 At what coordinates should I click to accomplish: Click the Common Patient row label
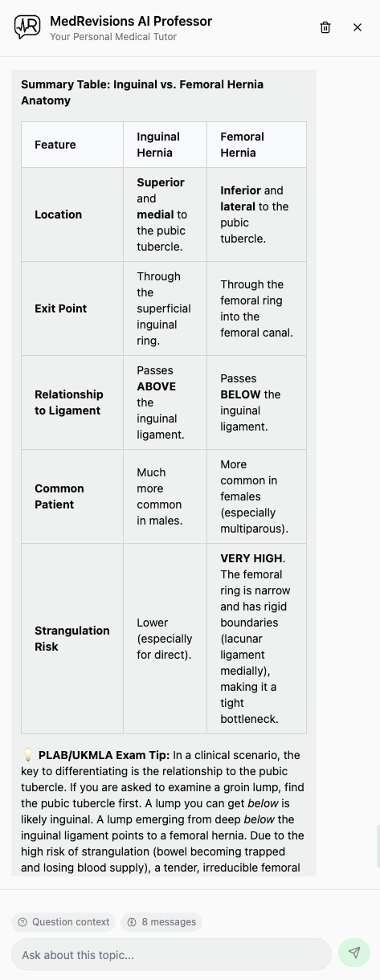click(59, 496)
